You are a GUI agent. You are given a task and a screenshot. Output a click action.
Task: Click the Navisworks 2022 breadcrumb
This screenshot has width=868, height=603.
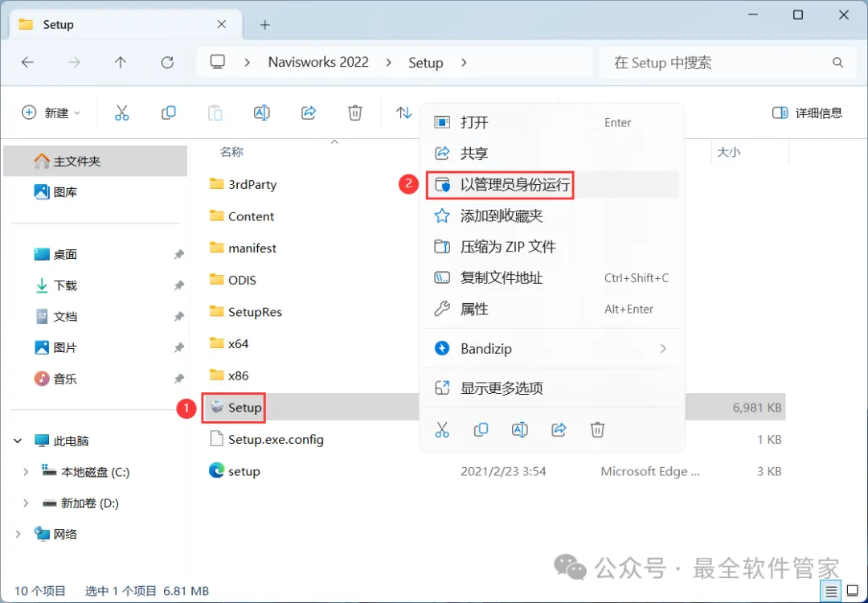click(x=318, y=62)
